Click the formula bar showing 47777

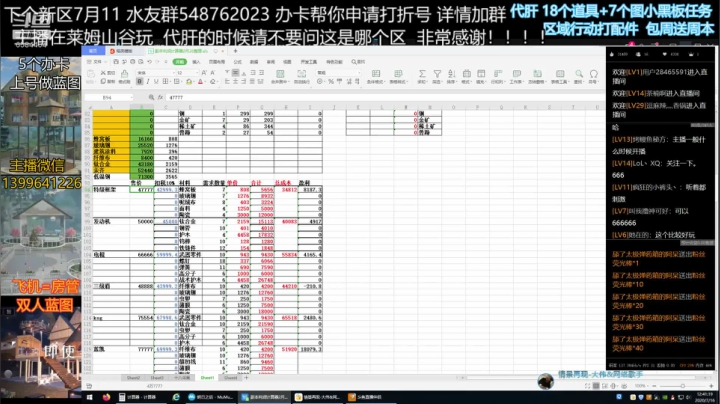click(385, 97)
